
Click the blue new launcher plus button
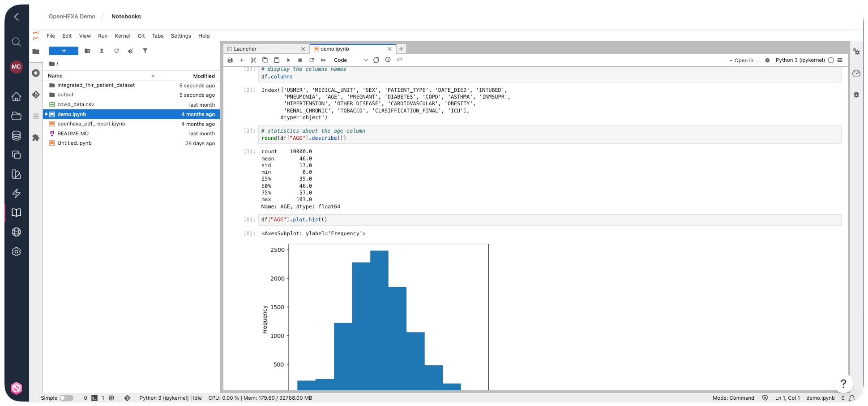(x=64, y=51)
